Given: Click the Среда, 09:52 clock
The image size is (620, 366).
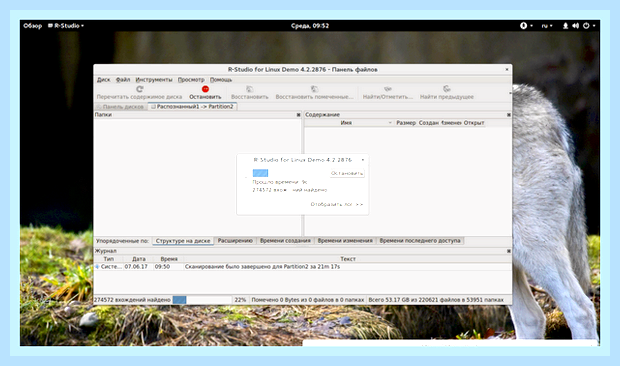Looking at the screenshot, I should pyautogui.click(x=310, y=26).
